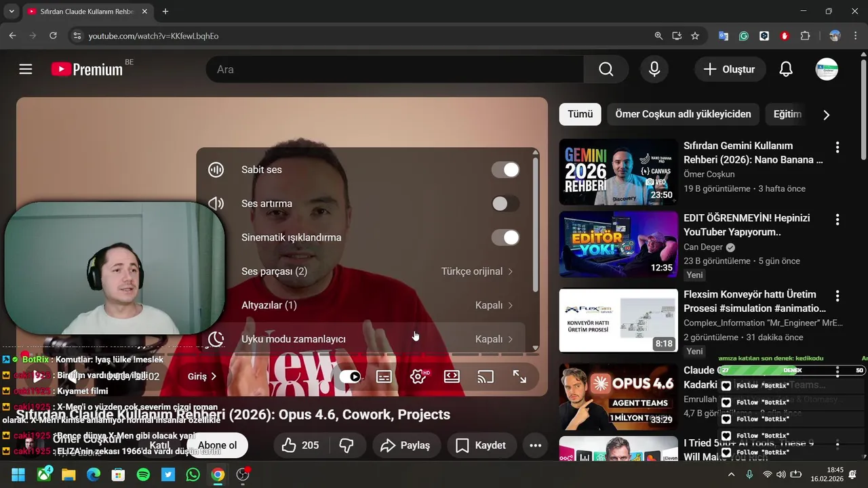Enable the Ses artırma switch
868x488 pixels.
click(505, 203)
